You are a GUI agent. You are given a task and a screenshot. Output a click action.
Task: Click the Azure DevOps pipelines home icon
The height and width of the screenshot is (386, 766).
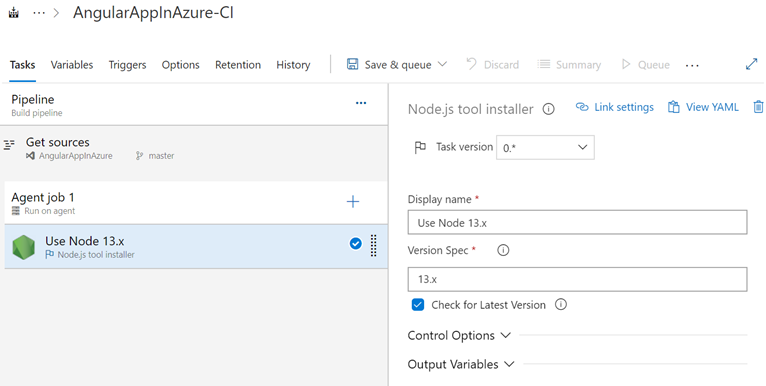[x=14, y=13]
